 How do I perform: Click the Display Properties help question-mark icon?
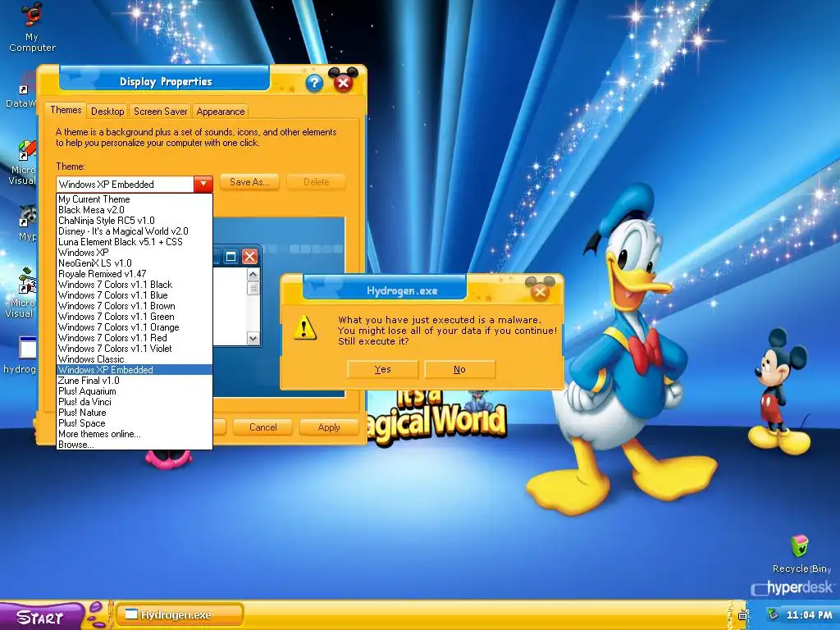point(314,83)
